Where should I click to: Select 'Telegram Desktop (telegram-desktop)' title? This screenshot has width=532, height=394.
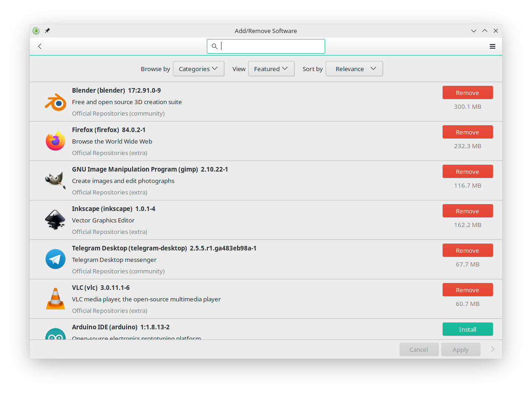tap(129, 248)
